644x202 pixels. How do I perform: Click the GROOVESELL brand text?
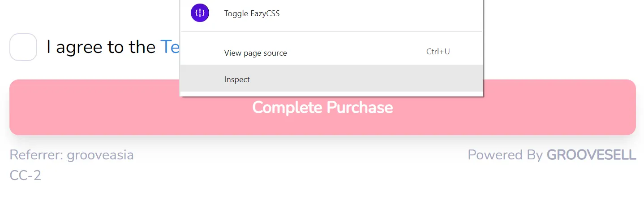(x=591, y=155)
